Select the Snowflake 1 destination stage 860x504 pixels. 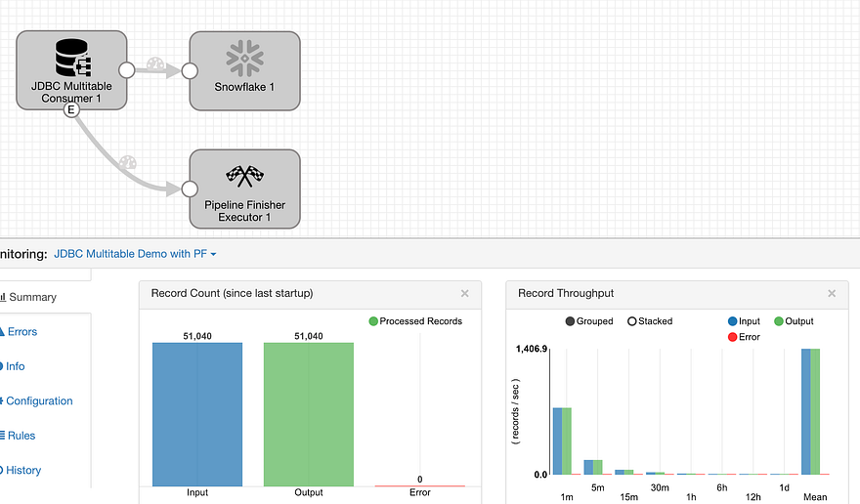[x=244, y=70]
